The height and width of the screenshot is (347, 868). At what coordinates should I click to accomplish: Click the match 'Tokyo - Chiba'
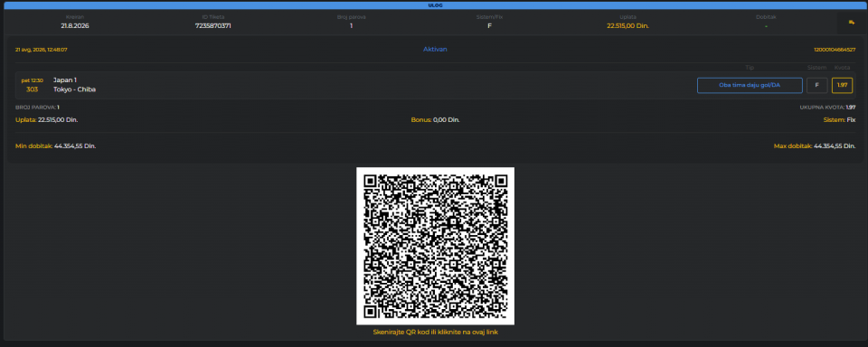point(75,89)
